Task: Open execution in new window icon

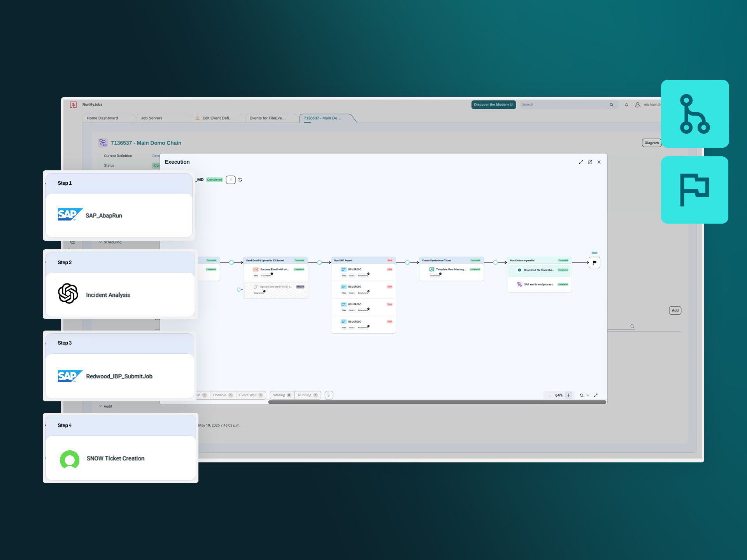Action: pyautogui.click(x=590, y=162)
